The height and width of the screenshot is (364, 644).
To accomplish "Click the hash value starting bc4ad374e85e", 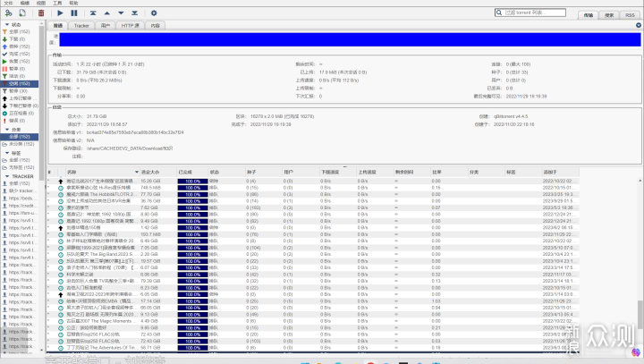I will pyautogui.click(x=135, y=132).
